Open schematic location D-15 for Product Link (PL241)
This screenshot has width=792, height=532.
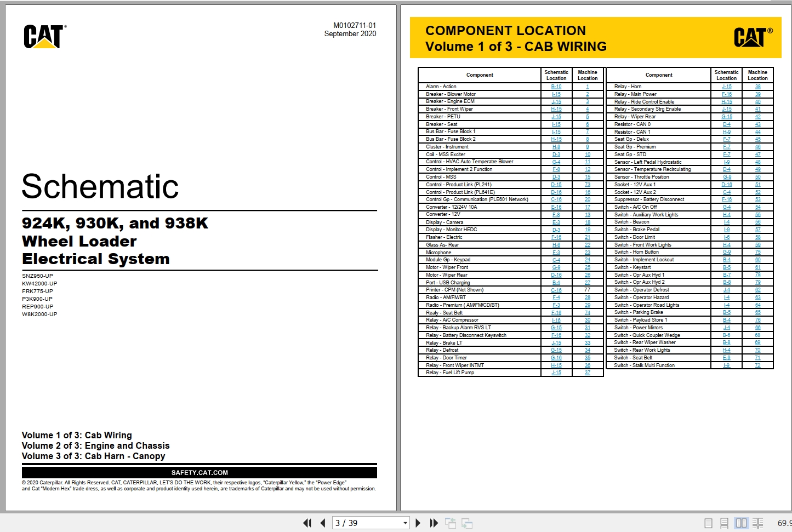[x=556, y=185]
